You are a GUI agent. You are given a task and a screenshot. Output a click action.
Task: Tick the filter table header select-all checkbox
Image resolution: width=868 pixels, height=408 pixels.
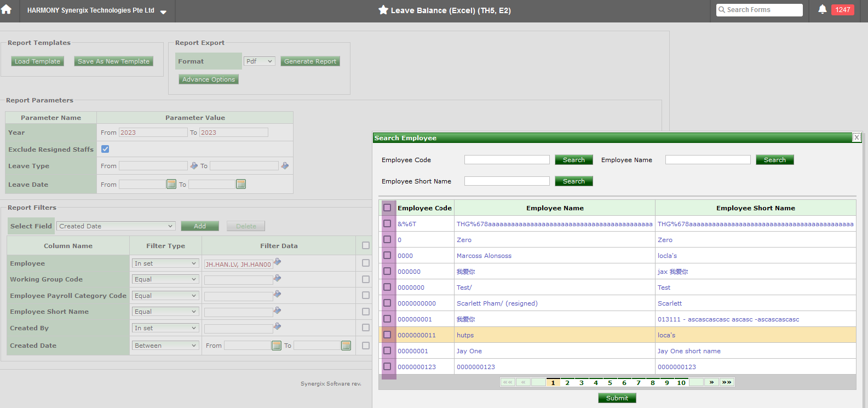pyautogui.click(x=366, y=246)
